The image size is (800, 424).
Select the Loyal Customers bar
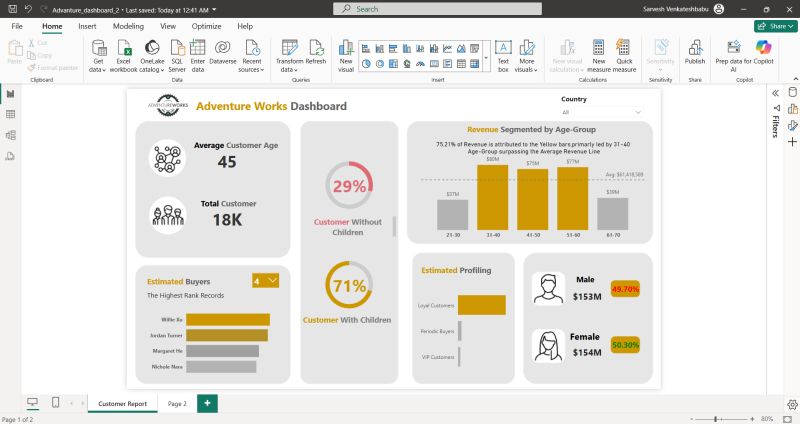[x=482, y=305]
